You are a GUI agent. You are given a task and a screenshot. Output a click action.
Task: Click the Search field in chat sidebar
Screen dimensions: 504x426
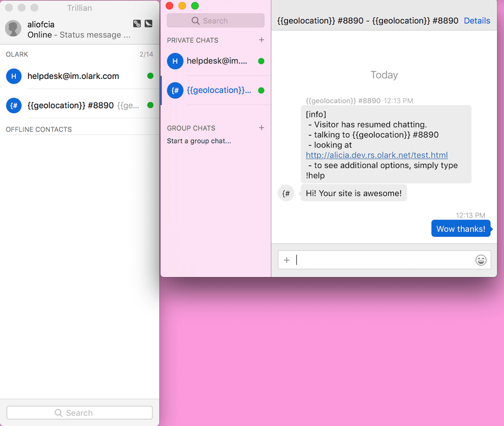tap(215, 21)
